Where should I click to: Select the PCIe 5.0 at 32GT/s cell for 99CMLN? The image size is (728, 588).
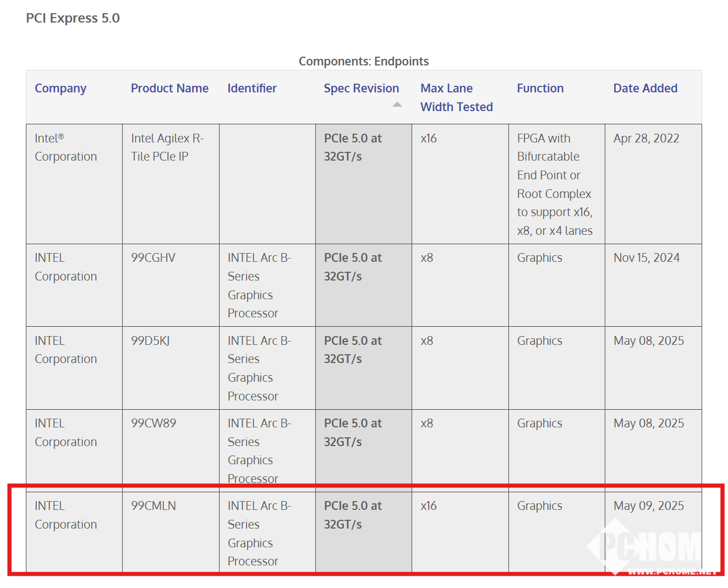364,532
